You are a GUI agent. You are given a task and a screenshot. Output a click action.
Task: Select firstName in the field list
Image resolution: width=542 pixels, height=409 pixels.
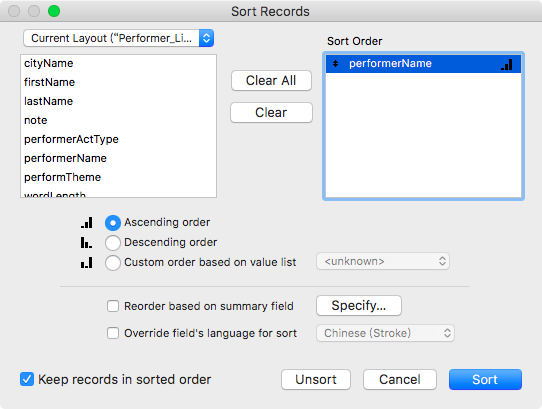119,82
